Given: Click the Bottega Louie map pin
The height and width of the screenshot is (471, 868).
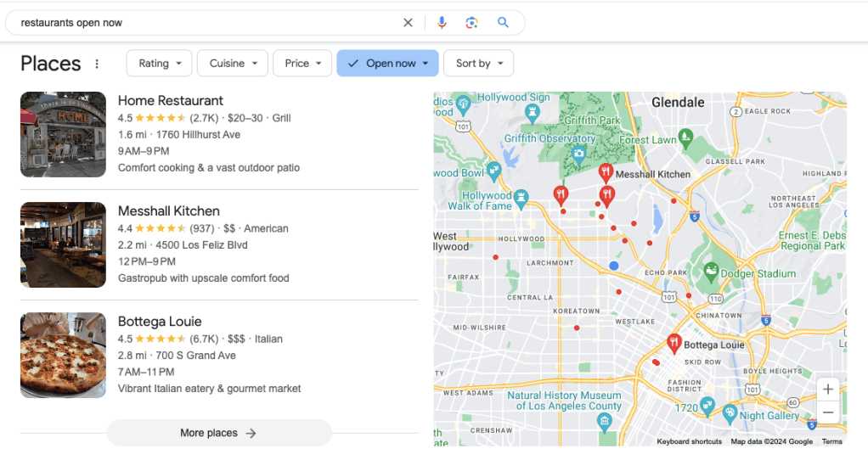Looking at the screenshot, I should 674,344.
